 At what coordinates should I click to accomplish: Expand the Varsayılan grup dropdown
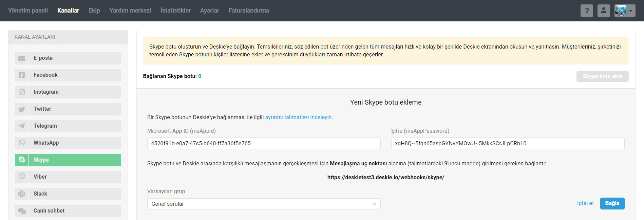point(264,204)
